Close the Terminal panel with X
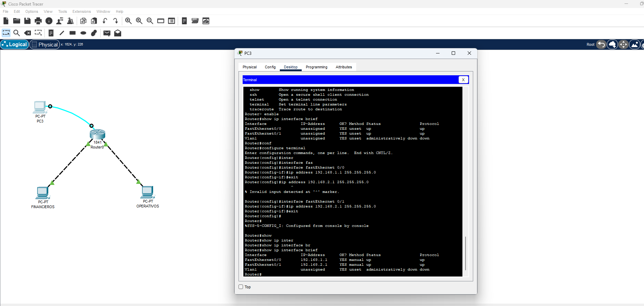The height and width of the screenshot is (306, 644). pyautogui.click(x=463, y=80)
